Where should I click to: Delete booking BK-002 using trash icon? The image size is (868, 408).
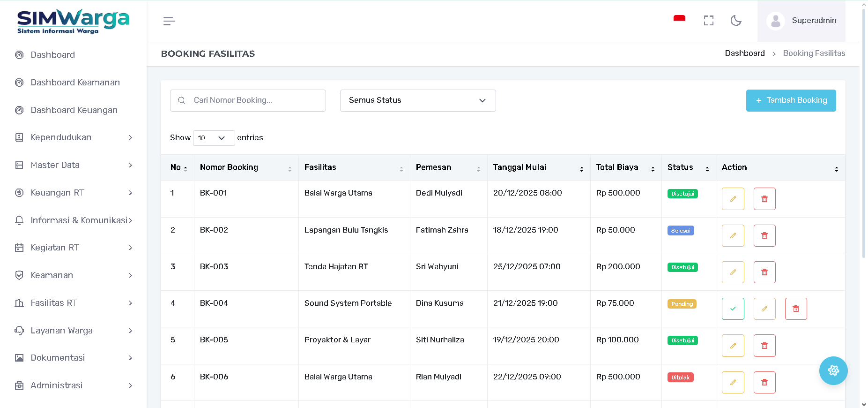tap(764, 235)
